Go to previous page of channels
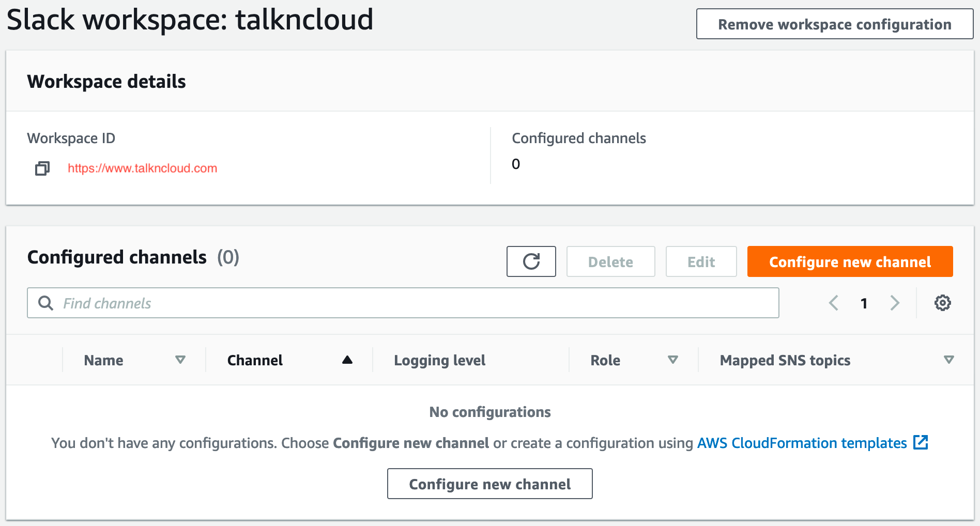 tap(833, 303)
